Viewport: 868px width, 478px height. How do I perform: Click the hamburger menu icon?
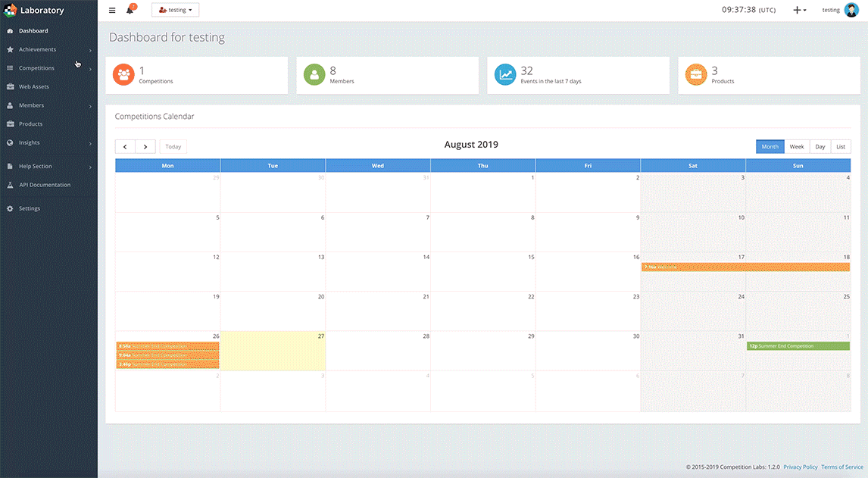click(x=112, y=11)
